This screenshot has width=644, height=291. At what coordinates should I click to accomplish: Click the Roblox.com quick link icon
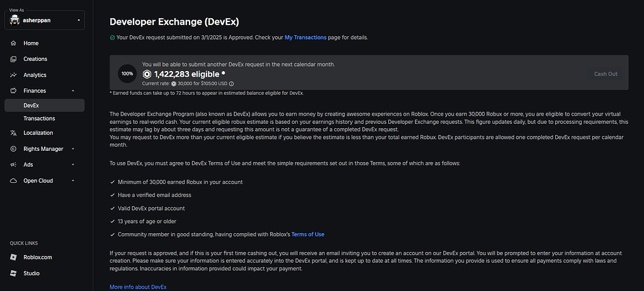coord(13,257)
